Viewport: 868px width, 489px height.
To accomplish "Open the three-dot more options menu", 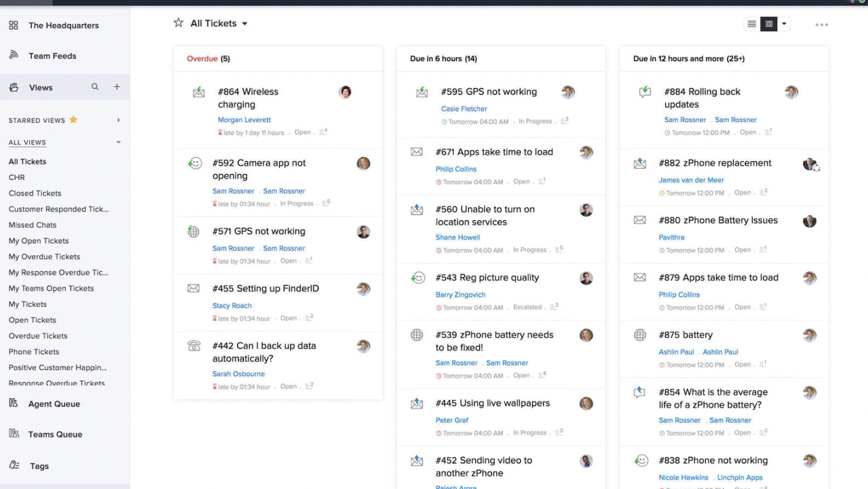I will tap(821, 25).
